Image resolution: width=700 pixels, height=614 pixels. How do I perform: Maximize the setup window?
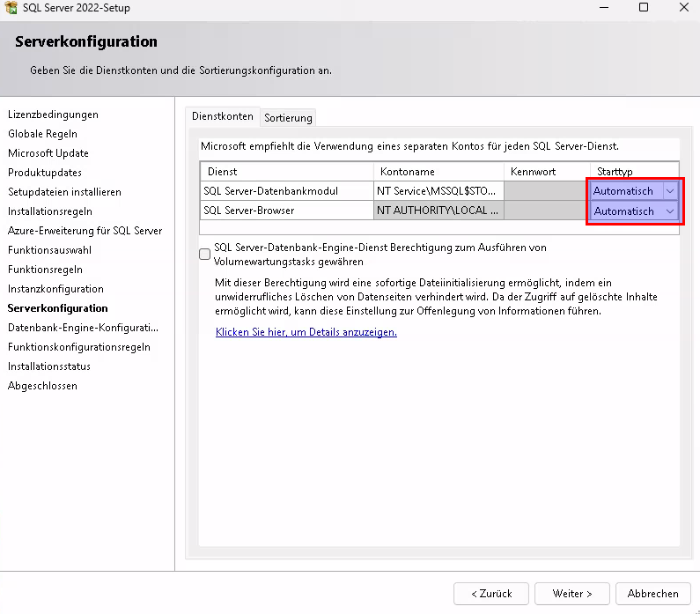644,8
